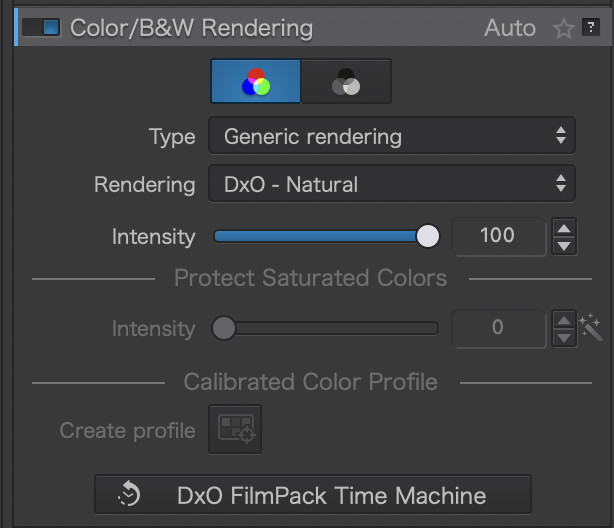Image resolution: width=614 pixels, height=528 pixels.
Task: Increase rendering Intensity with the up arrow
Action: pos(564,228)
